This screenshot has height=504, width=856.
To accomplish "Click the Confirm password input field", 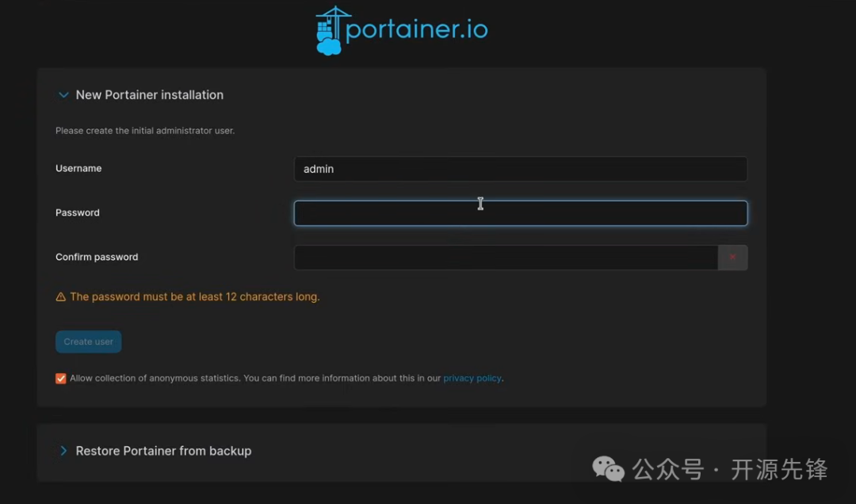I will click(x=506, y=258).
